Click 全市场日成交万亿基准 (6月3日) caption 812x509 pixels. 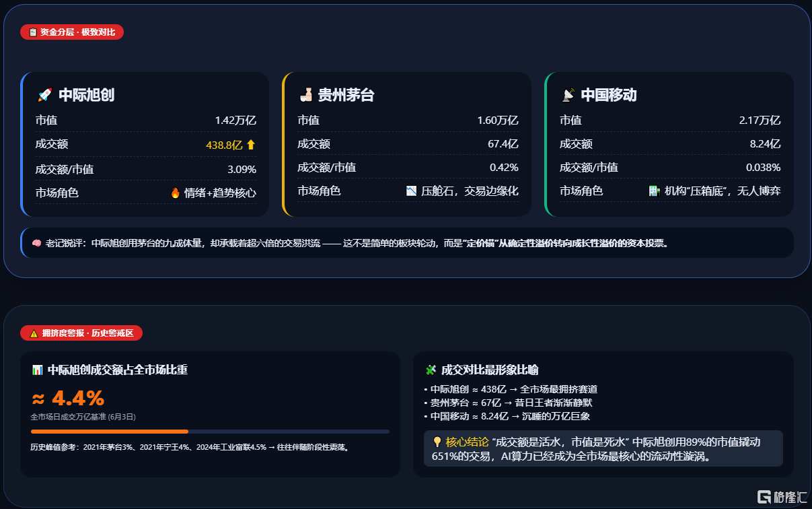click(83, 417)
